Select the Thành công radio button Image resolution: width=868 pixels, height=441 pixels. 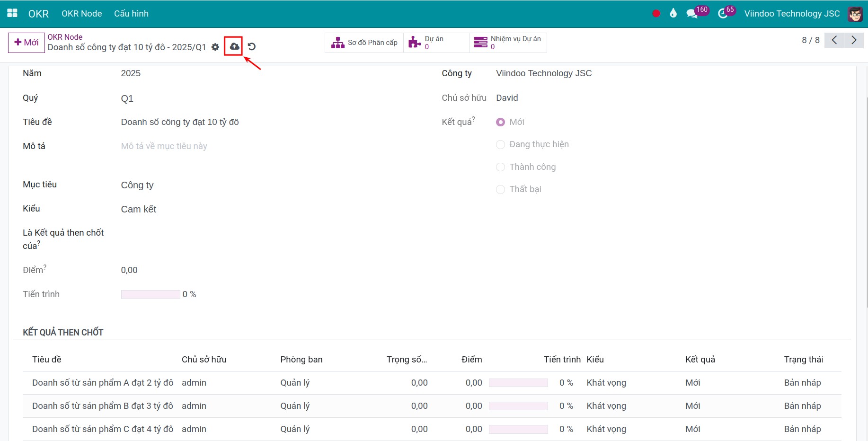(x=500, y=167)
